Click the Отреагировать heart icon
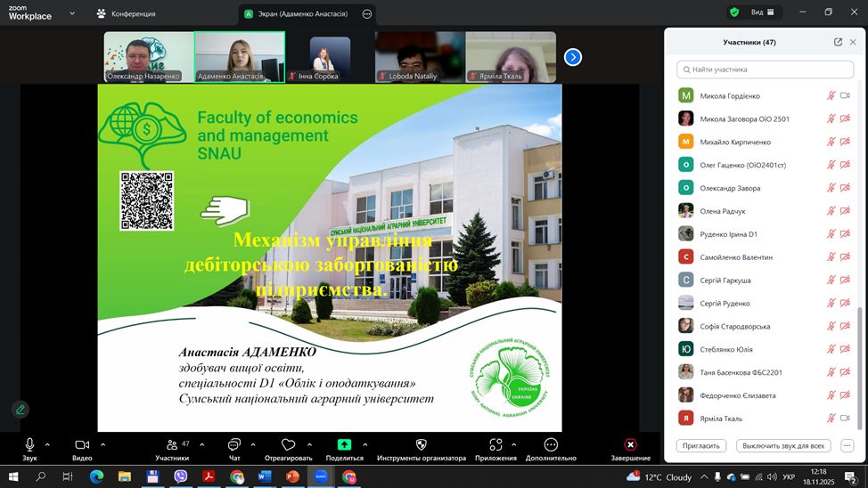 (x=288, y=444)
